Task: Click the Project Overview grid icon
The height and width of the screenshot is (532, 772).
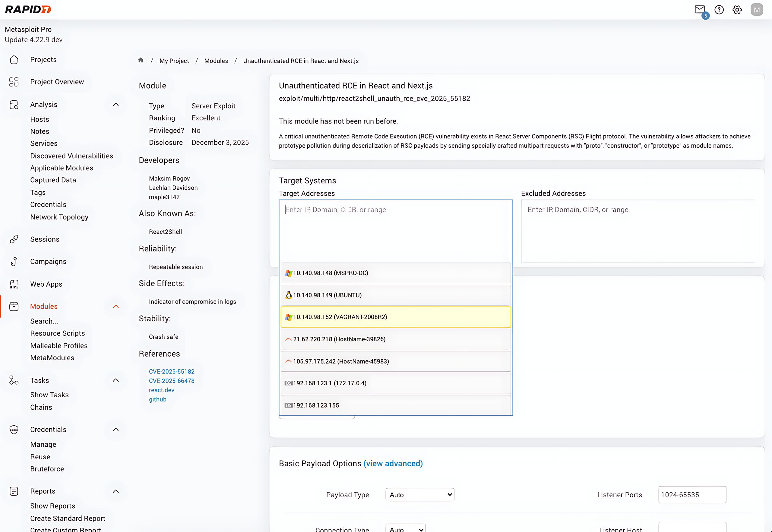Action: coord(14,82)
